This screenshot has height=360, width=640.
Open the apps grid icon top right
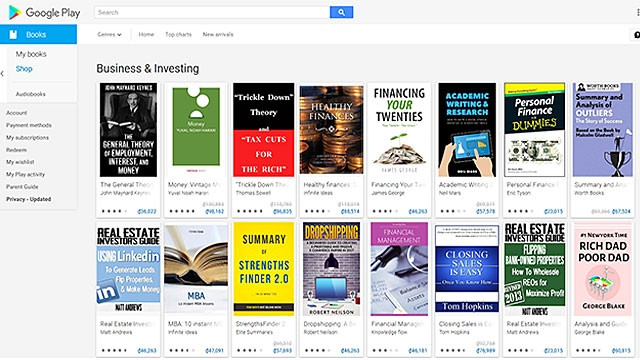click(638, 13)
